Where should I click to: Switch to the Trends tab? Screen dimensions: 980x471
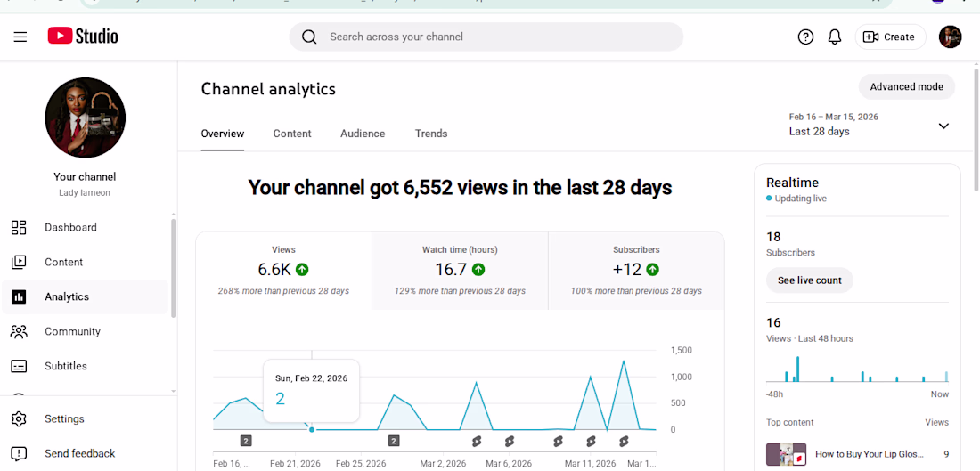coord(431,134)
